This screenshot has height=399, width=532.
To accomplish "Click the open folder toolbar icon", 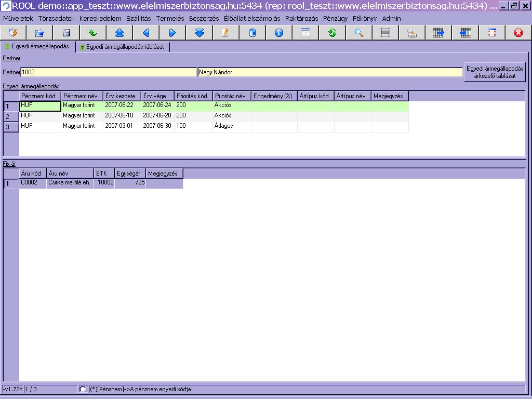I will (x=39, y=33).
